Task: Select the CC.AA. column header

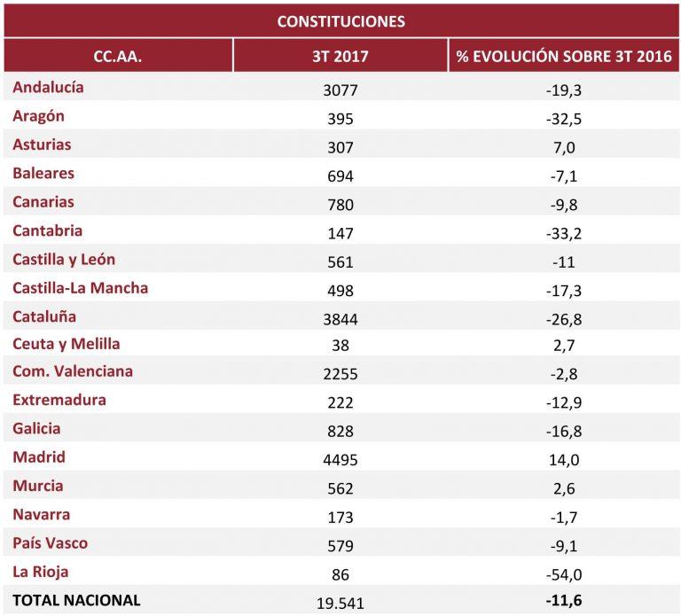Action: coord(118,57)
